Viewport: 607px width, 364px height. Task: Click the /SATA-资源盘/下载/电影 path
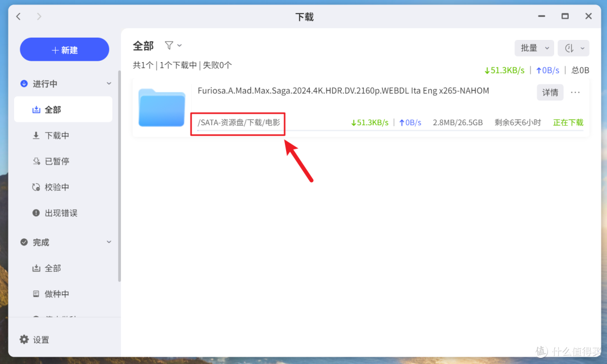tap(238, 122)
